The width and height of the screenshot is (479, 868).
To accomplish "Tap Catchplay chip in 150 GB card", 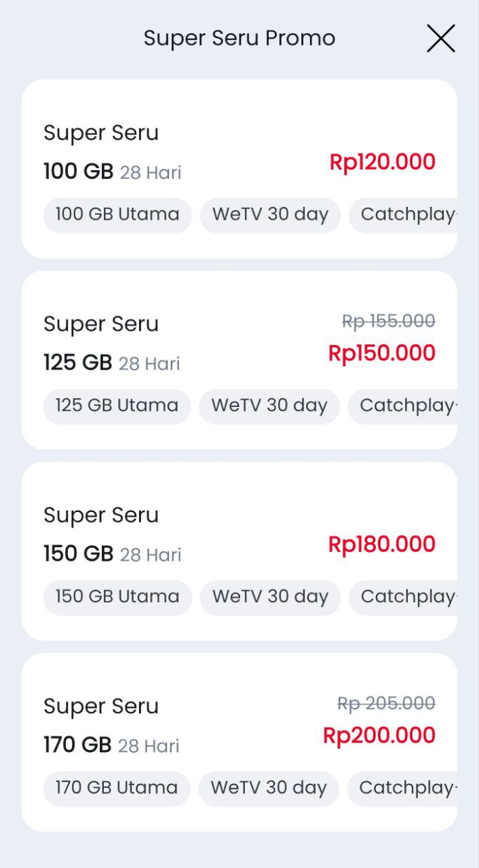I will [x=405, y=597].
